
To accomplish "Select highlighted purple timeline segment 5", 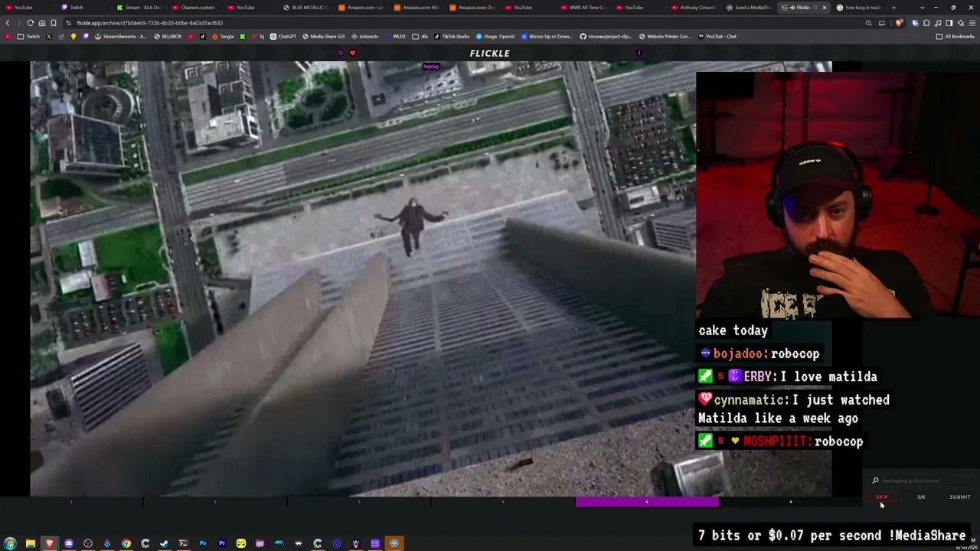I will pyautogui.click(x=647, y=502).
